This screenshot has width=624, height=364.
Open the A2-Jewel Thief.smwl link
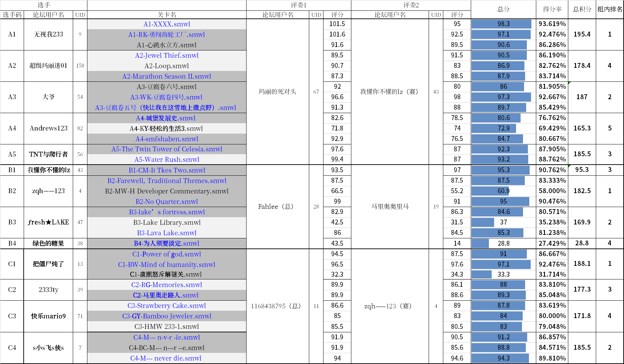pos(167,55)
